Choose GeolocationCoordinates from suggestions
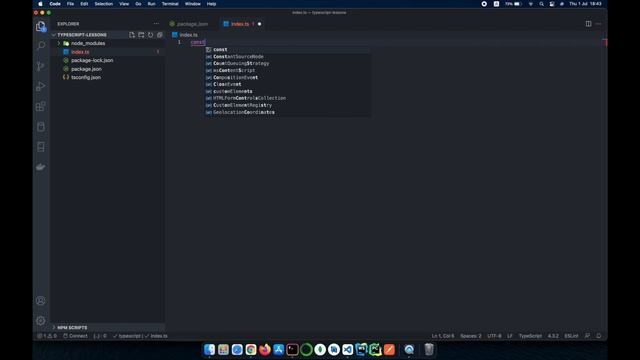This screenshot has width=640, height=360. pos(287,112)
